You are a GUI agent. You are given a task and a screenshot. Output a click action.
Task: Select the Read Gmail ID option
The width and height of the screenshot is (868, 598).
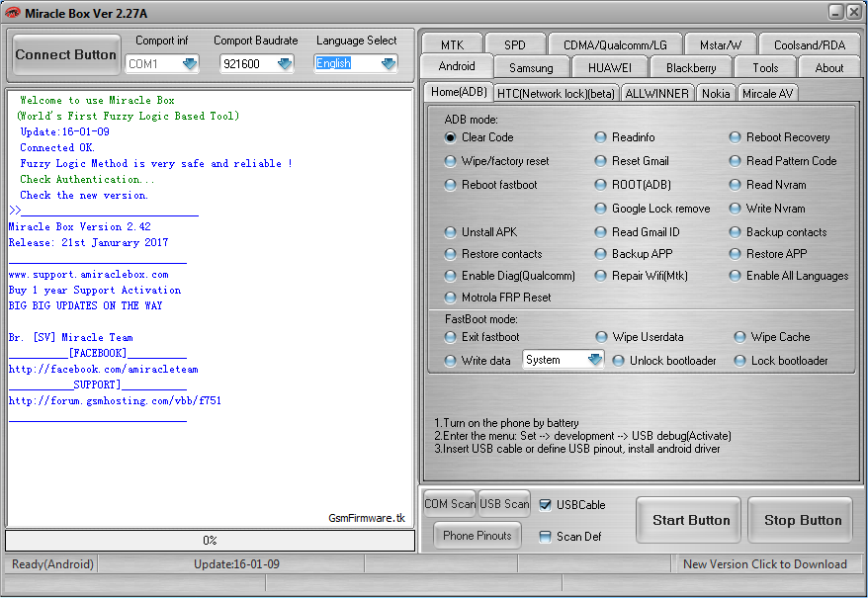coord(601,232)
